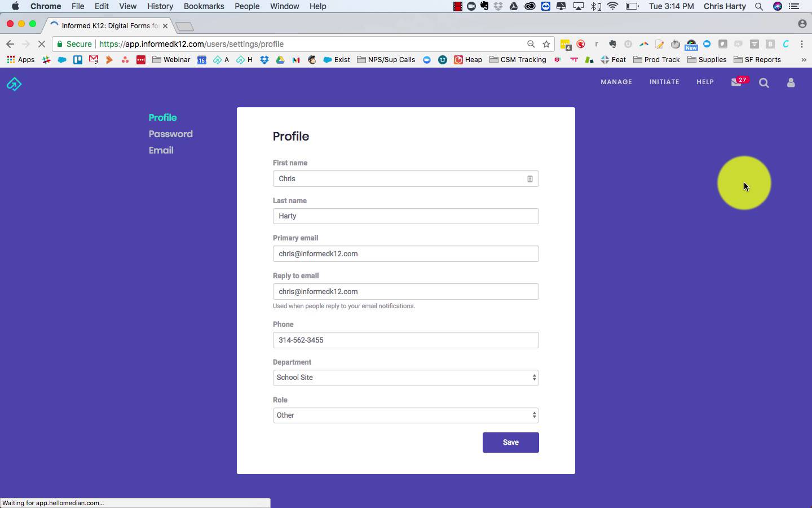
Task: Expand the Department dropdown
Action: click(405, 378)
